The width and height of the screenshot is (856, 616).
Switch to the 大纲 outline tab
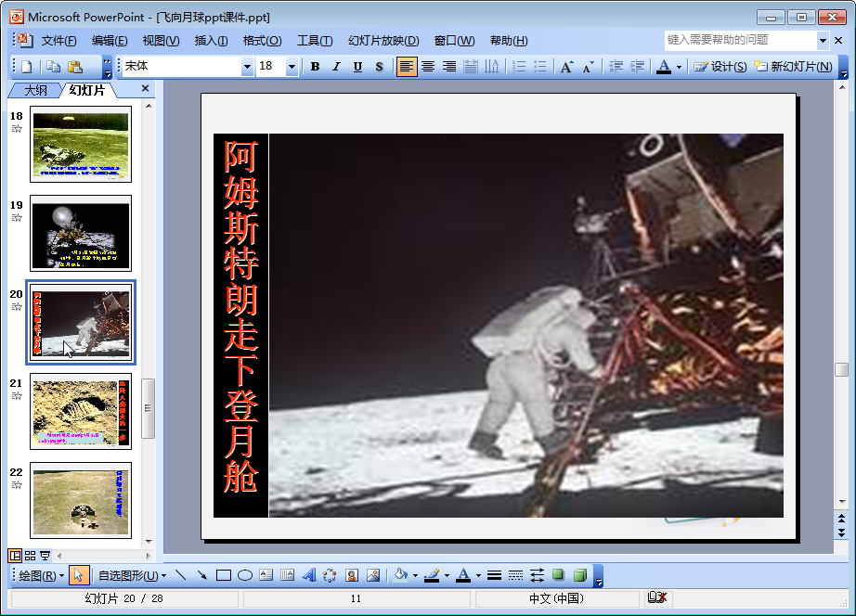click(35, 90)
